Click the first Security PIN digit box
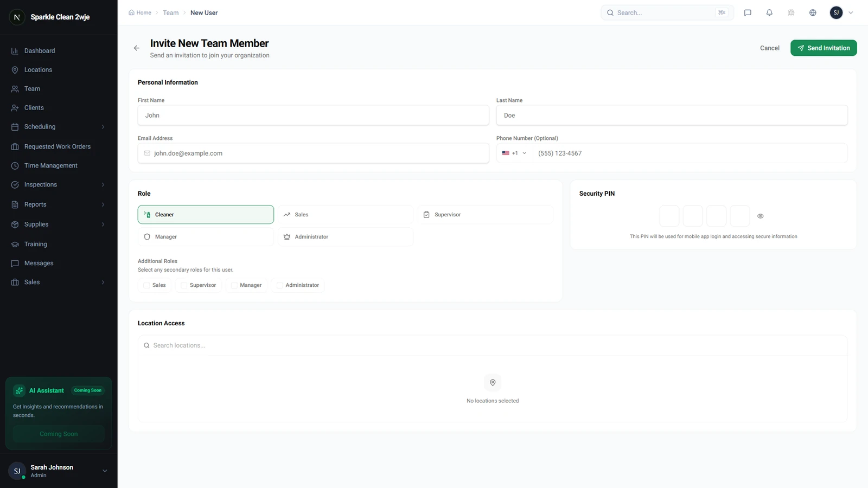This screenshot has height=488, width=868. [669, 216]
